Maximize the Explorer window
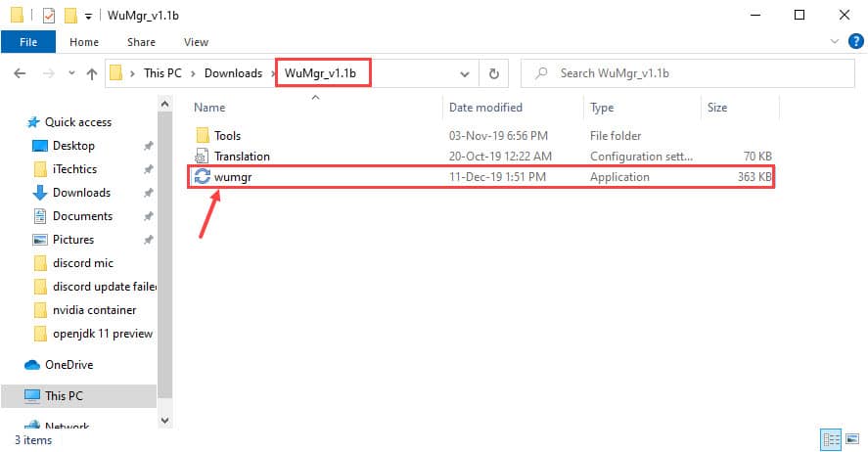The width and height of the screenshot is (868, 452). [x=799, y=15]
